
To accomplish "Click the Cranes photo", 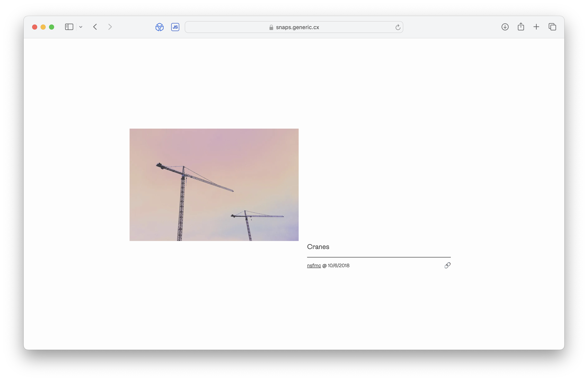I will pos(214,185).
